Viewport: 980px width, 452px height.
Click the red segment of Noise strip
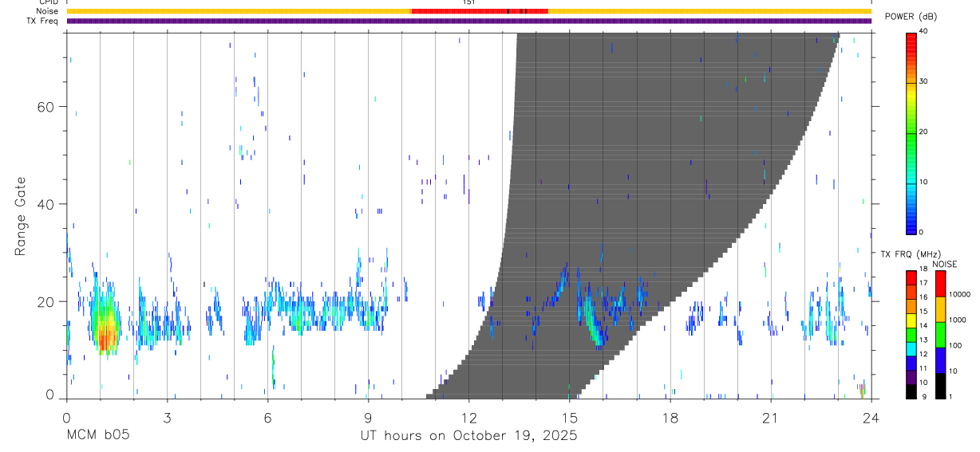(479, 11)
